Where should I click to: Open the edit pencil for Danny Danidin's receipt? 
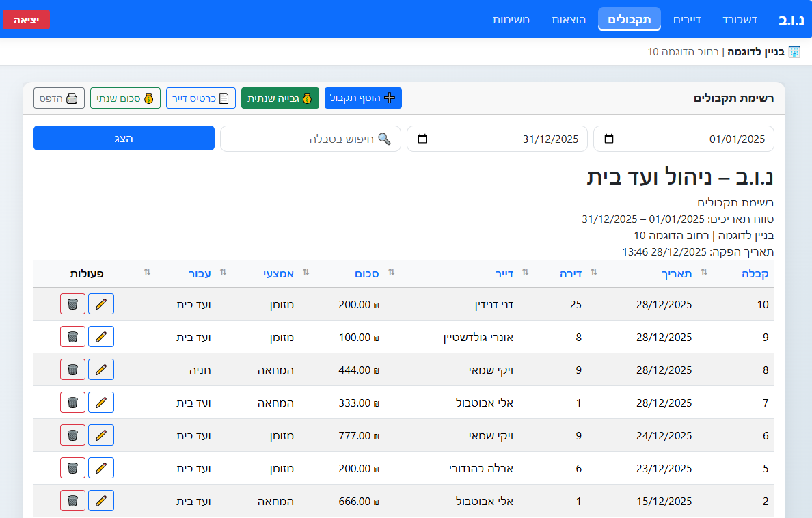(100, 303)
